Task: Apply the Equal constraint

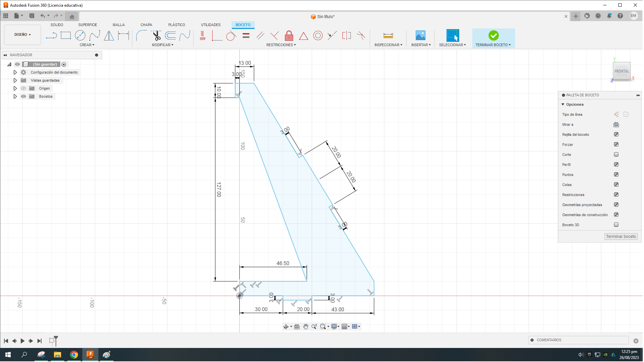Action: [246, 35]
